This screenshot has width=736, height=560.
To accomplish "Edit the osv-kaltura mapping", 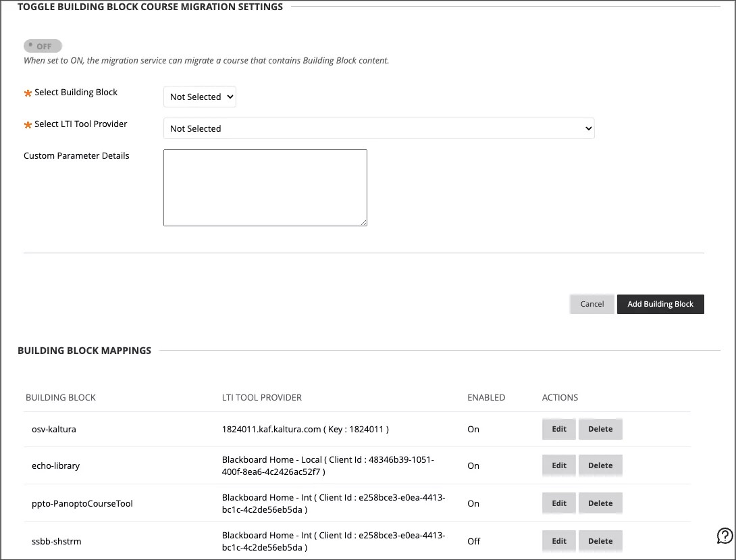I will tap(558, 428).
